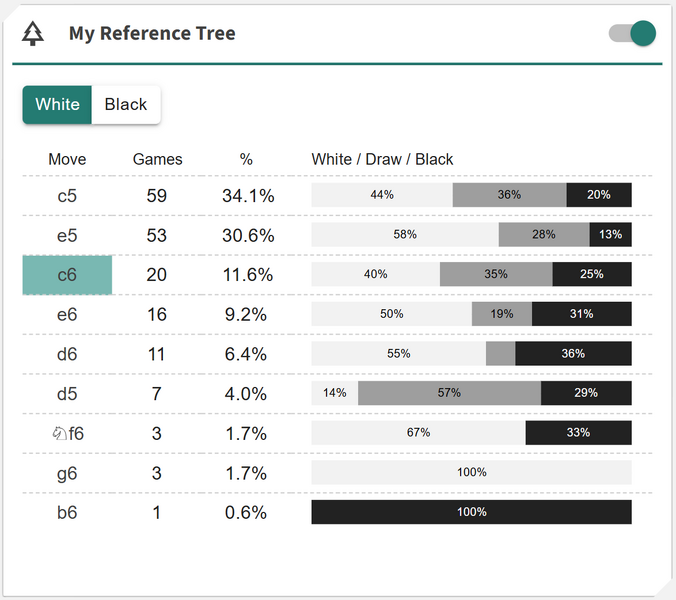Click the knight f6 move
Viewport: 676px width, 600px height.
point(67,433)
